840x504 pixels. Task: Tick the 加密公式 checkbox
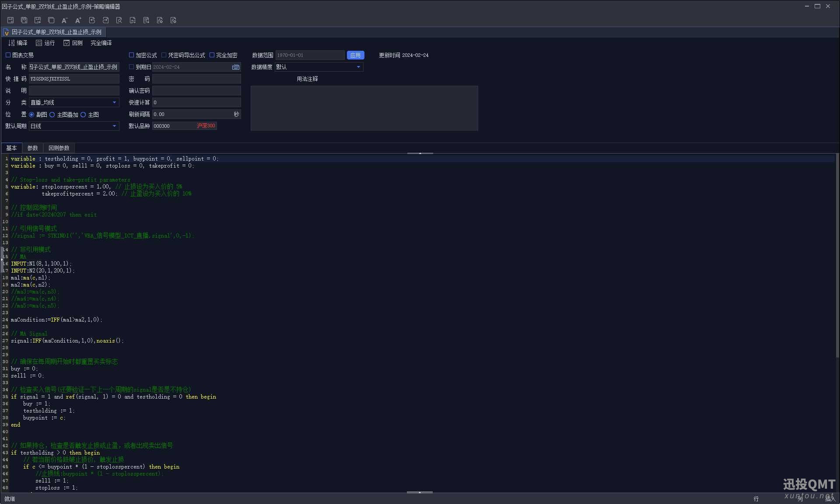pyautogui.click(x=131, y=55)
